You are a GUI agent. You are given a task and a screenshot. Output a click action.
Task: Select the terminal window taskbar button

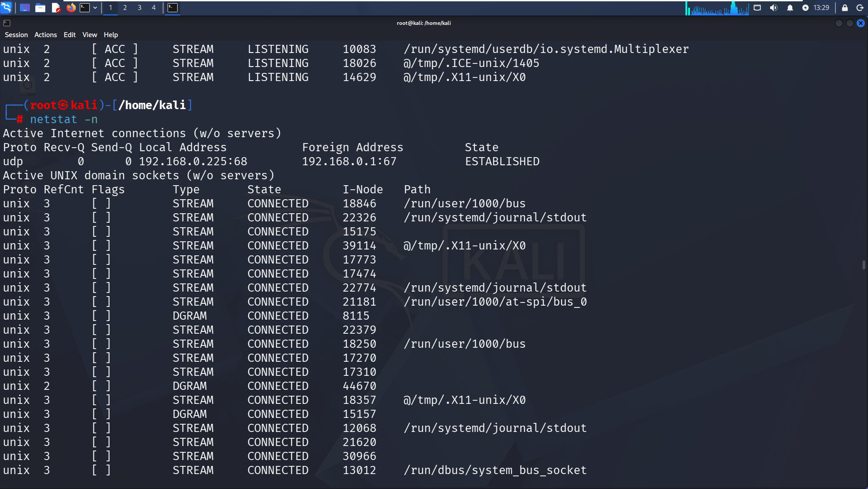click(x=173, y=8)
